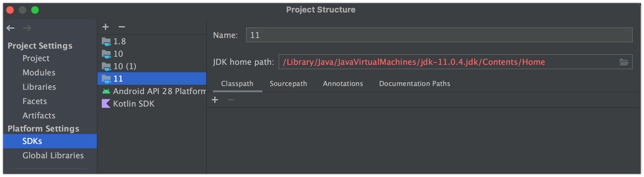Remove selected SDK with minus icon
644x177 pixels.
pos(122,27)
